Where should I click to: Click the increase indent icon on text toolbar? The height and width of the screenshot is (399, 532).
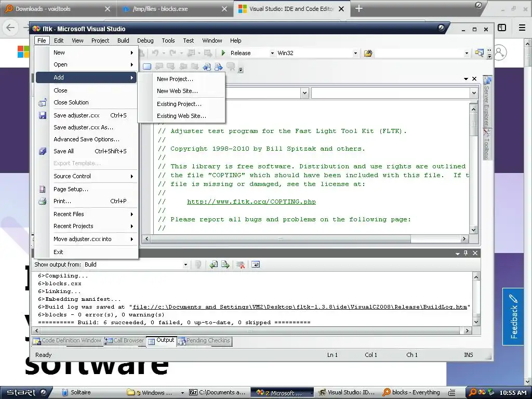tap(219, 66)
